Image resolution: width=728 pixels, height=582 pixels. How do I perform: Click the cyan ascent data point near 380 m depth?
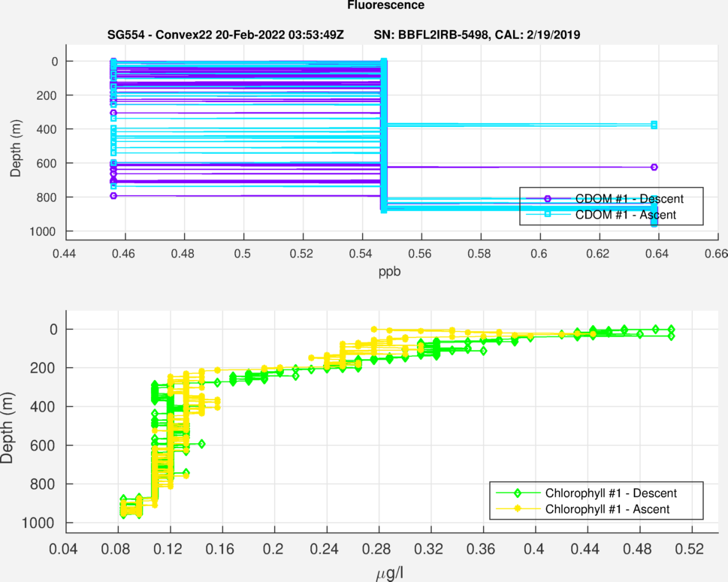pyautogui.click(x=654, y=125)
